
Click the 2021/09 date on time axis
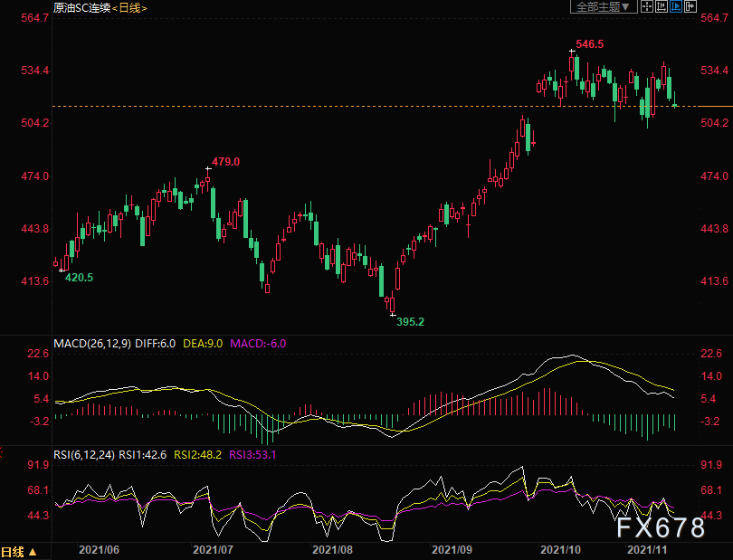(x=452, y=550)
